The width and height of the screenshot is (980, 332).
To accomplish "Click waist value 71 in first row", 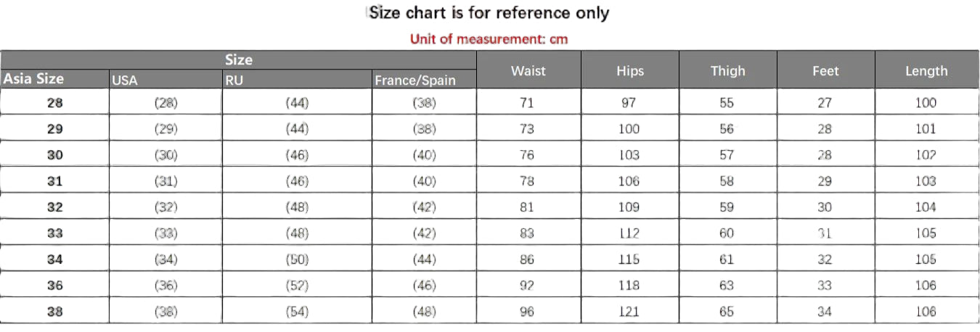I will (527, 103).
